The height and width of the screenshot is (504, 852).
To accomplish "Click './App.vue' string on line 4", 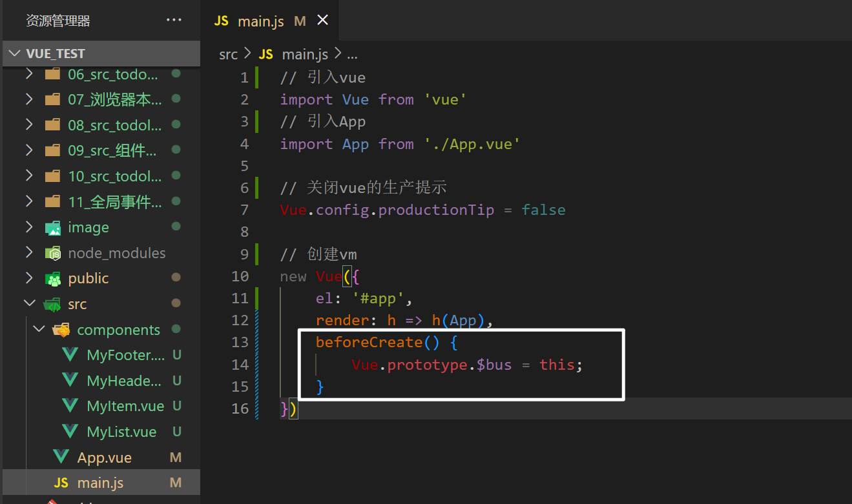I will [x=472, y=144].
